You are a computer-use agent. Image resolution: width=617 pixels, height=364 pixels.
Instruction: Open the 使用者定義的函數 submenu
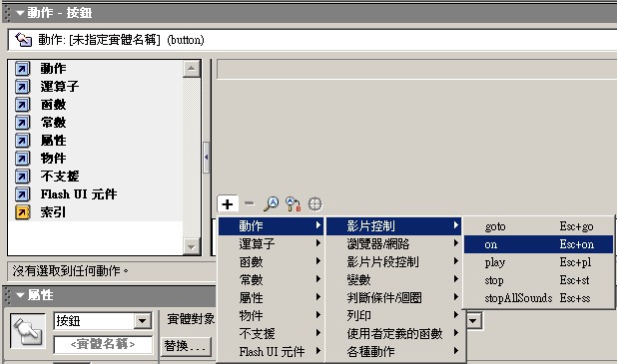[394, 333]
